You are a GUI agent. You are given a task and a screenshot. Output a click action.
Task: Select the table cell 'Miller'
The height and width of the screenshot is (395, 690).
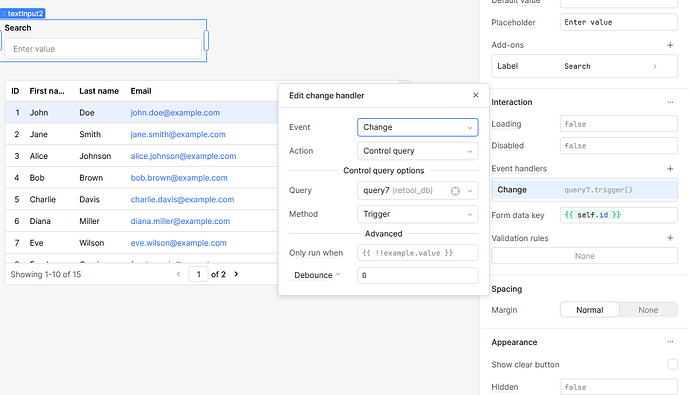[x=89, y=221]
